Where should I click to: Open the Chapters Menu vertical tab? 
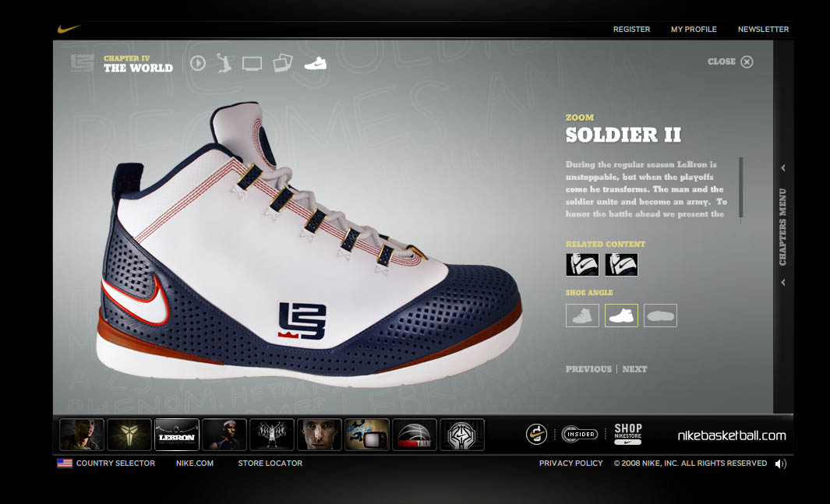pos(783,227)
